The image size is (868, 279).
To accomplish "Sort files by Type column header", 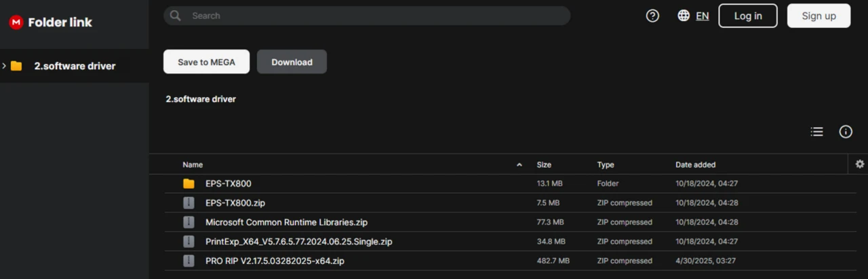I will click(x=606, y=165).
